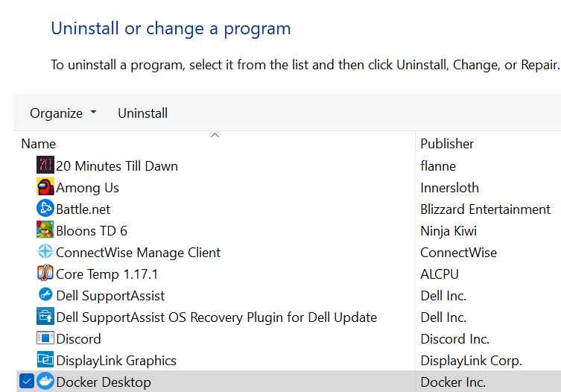
Task: Click the Among Us crewmate icon
Action: 45,187
